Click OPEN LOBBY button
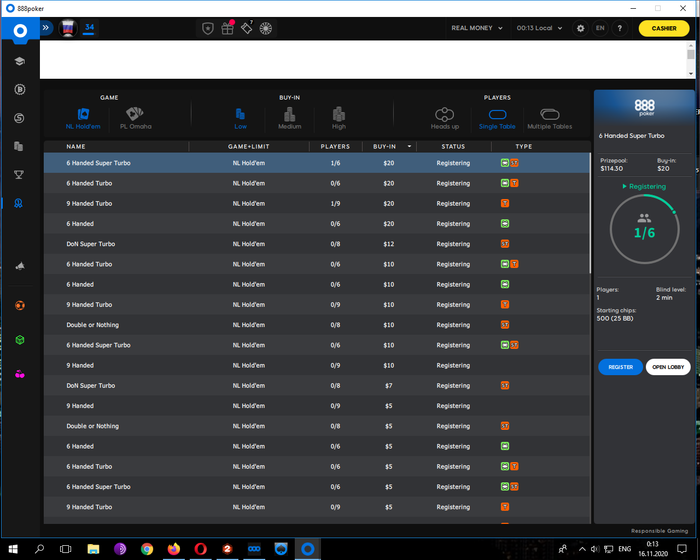 click(x=668, y=367)
